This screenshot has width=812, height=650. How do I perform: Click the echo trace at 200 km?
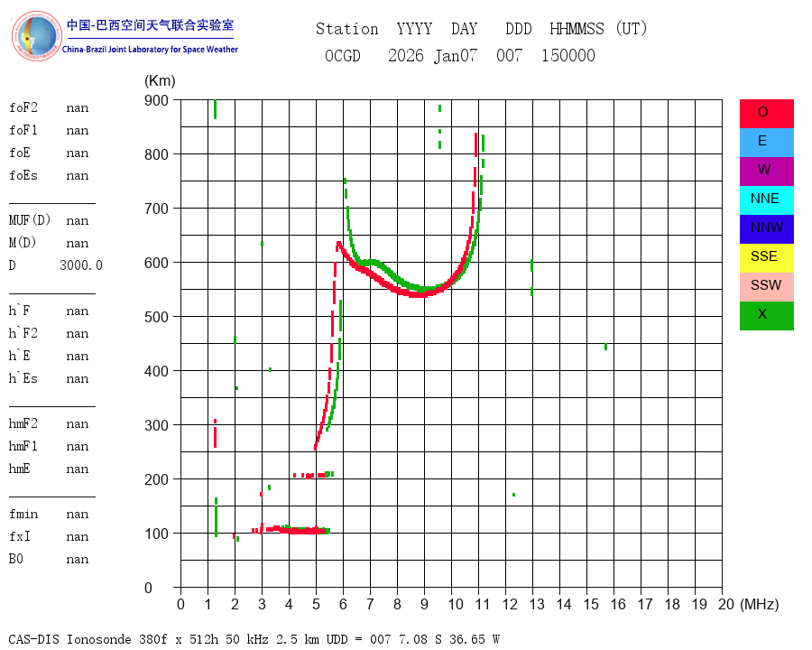[313, 475]
